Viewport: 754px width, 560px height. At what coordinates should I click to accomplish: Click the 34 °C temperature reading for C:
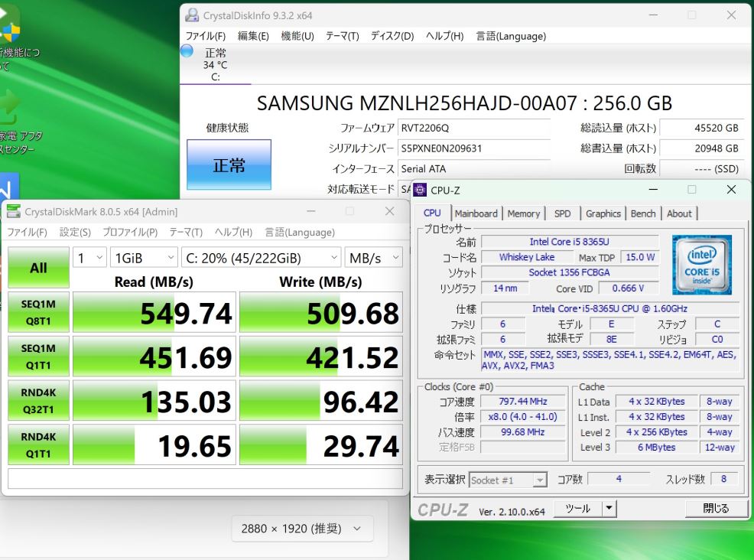(x=215, y=65)
